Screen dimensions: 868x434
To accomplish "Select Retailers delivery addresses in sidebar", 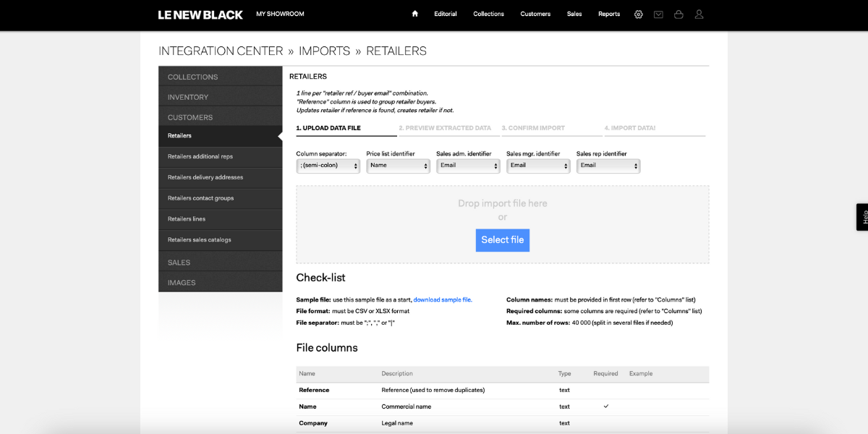I will pyautogui.click(x=221, y=177).
